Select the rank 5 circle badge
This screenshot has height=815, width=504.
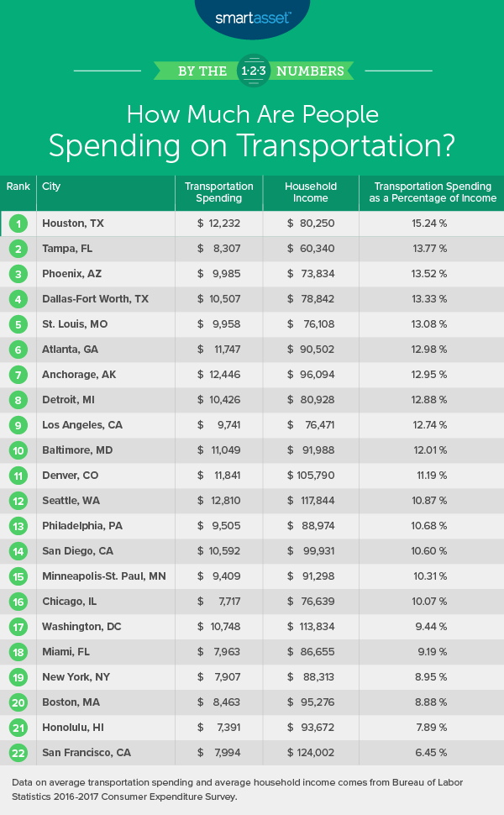pos(18,324)
